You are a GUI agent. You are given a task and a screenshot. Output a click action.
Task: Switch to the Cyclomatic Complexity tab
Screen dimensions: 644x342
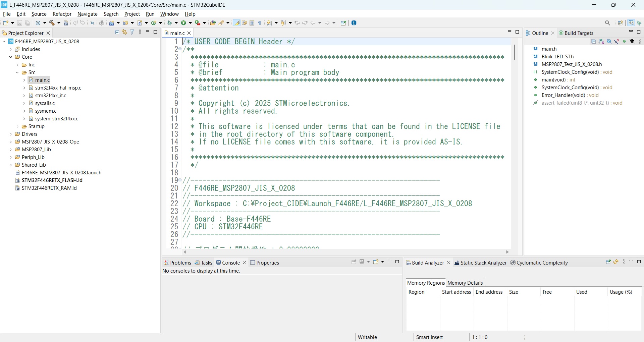[539, 263]
